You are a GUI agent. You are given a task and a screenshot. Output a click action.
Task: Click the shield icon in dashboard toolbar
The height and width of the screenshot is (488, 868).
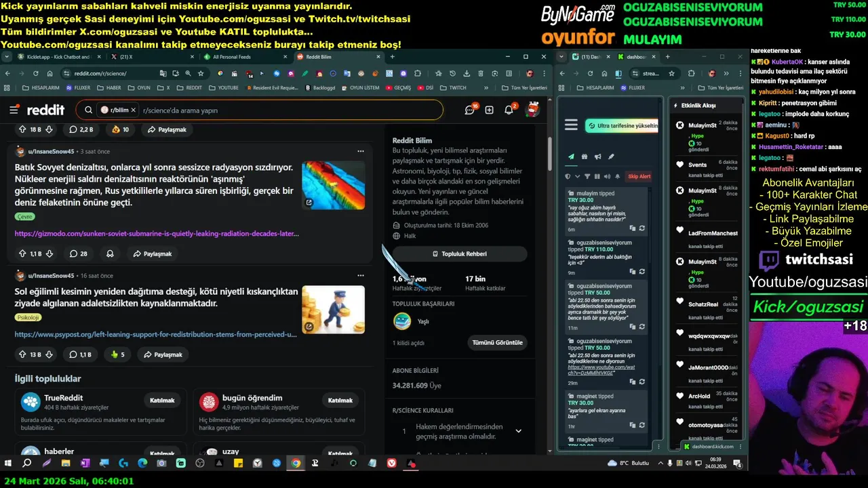tap(568, 176)
